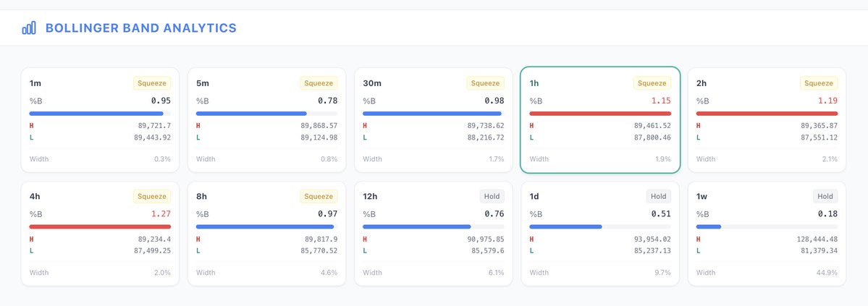This screenshot has width=868, height=306.
Task: Click the 4.6% width value
Action: click(x=329, y=272)
